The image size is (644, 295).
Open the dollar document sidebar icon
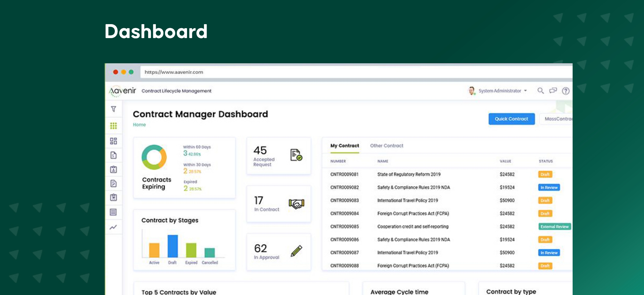pos(114,155)
